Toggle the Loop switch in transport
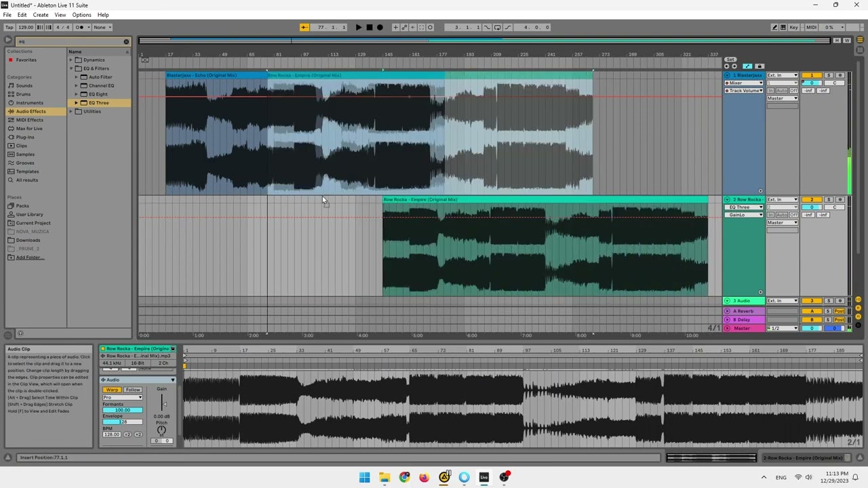The height and width of the screenshot is (488, 868). click(497, 27)
